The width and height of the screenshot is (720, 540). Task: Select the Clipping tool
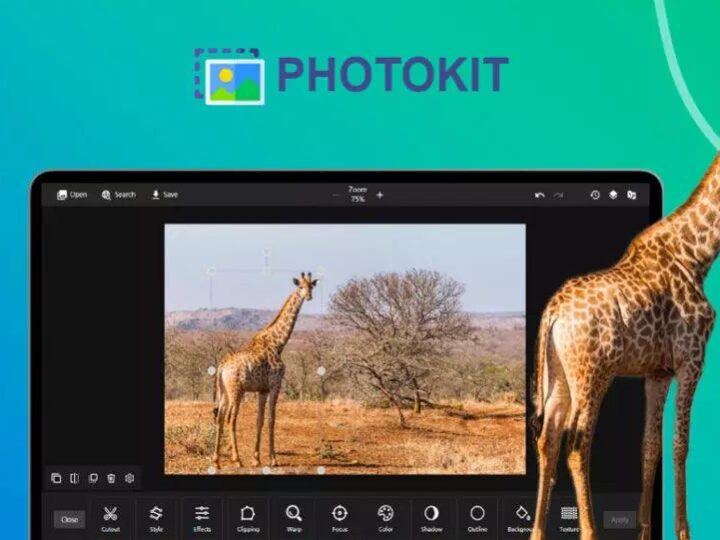pyautogui.click(x=248, y=519)
